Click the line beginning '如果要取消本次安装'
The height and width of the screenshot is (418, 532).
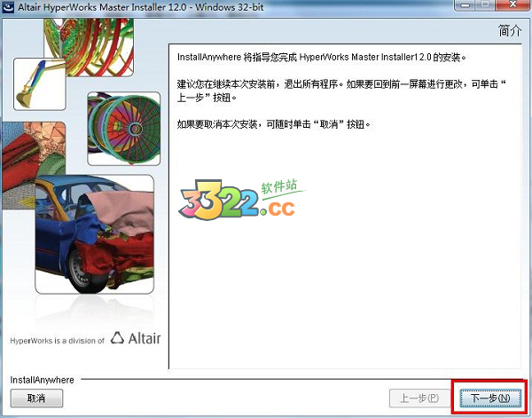273,124
